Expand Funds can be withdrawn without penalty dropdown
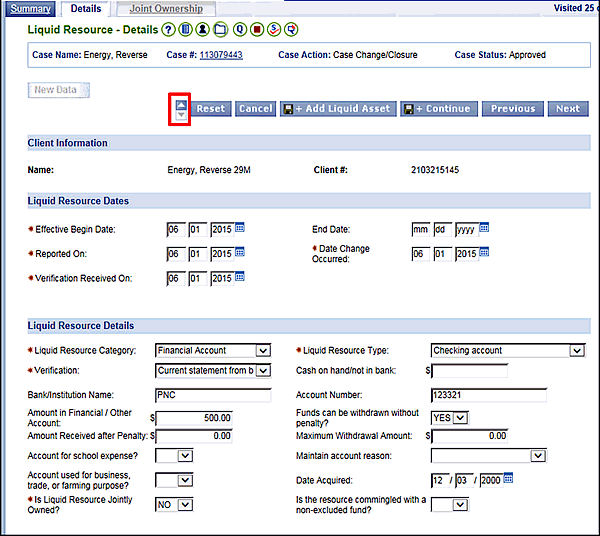 coord(461,417)
